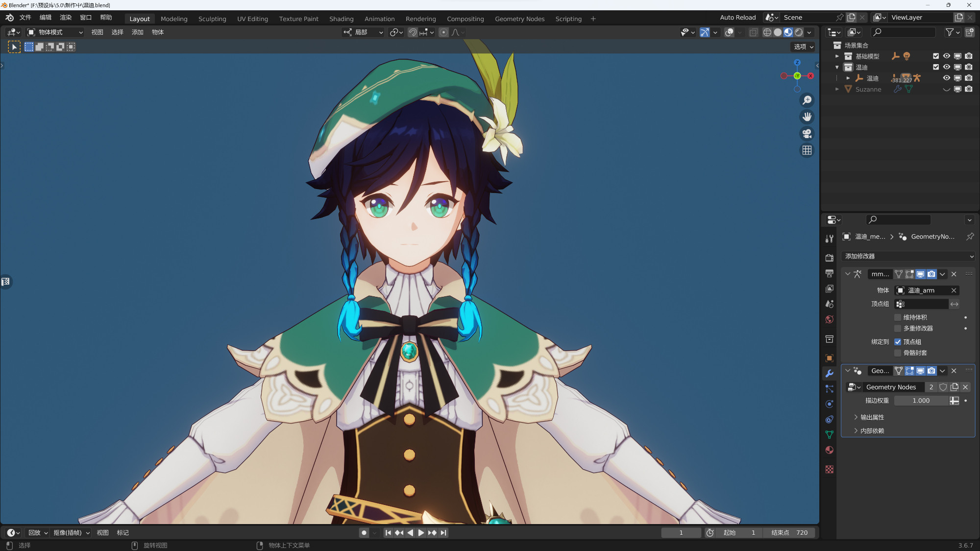The image size is (980, 551).
Task: Switch to orthographic grid view icon
Action: (x=807, y=150)
